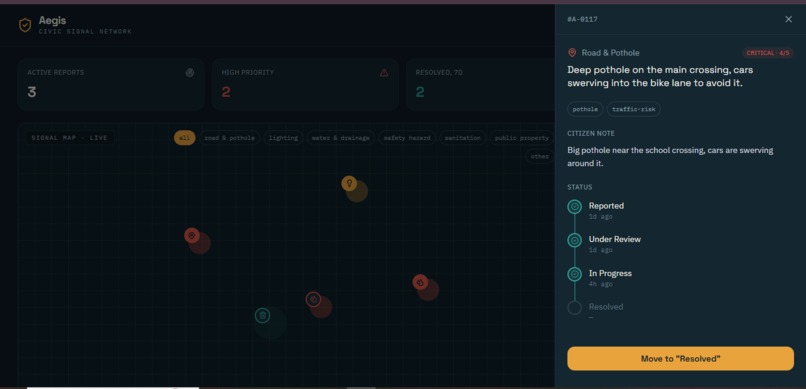Viewport: 806px width, 389px height.
Task: Click the High Priority count 2
Action: 226,92
